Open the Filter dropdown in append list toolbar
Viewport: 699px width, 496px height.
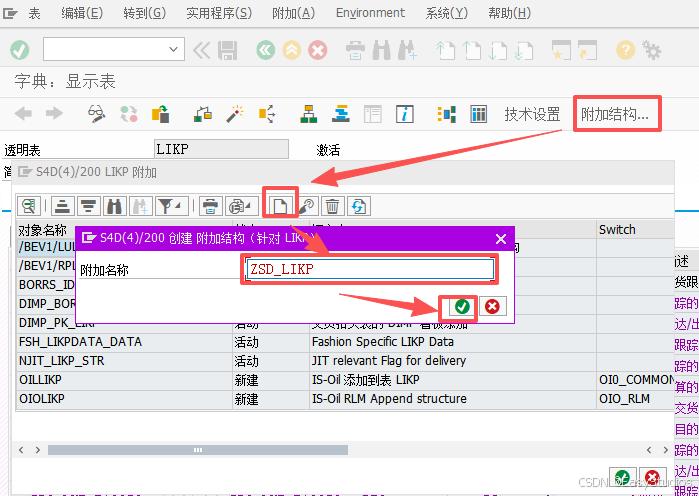pos(171,206)
